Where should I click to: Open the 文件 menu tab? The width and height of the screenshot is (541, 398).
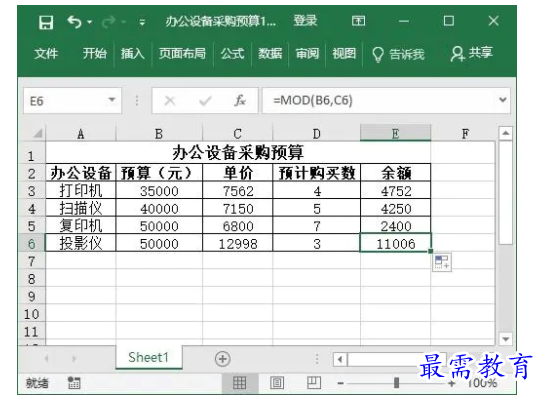click(46, 53)
